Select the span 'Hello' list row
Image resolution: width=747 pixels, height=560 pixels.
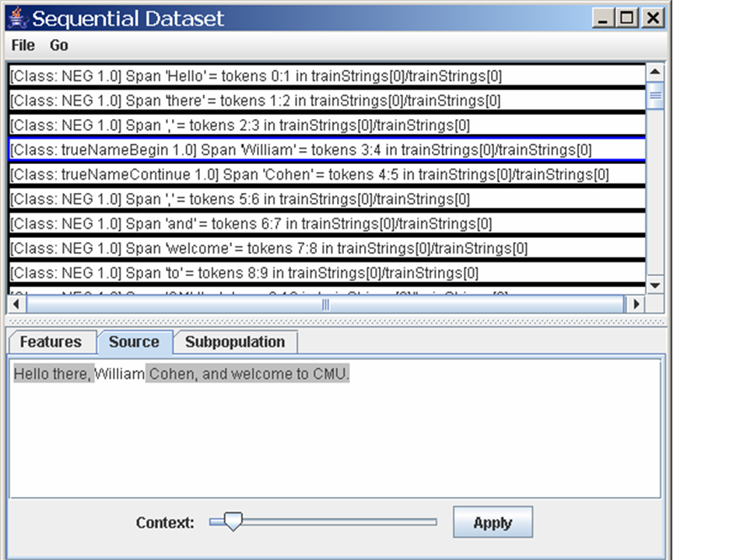(x=327, y=76)
